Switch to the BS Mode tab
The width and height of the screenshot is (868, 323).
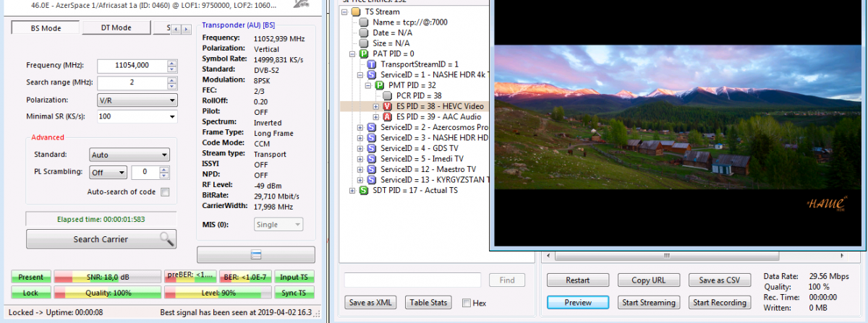point(46,28)
